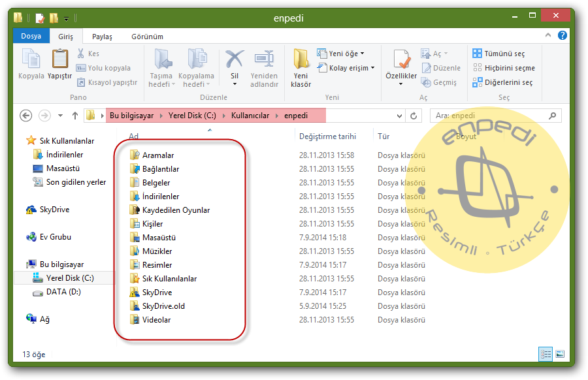Sort by Tür column header
Image resolution: width=588 pixels, height=380 pixels.
click(x=384, y=136)
